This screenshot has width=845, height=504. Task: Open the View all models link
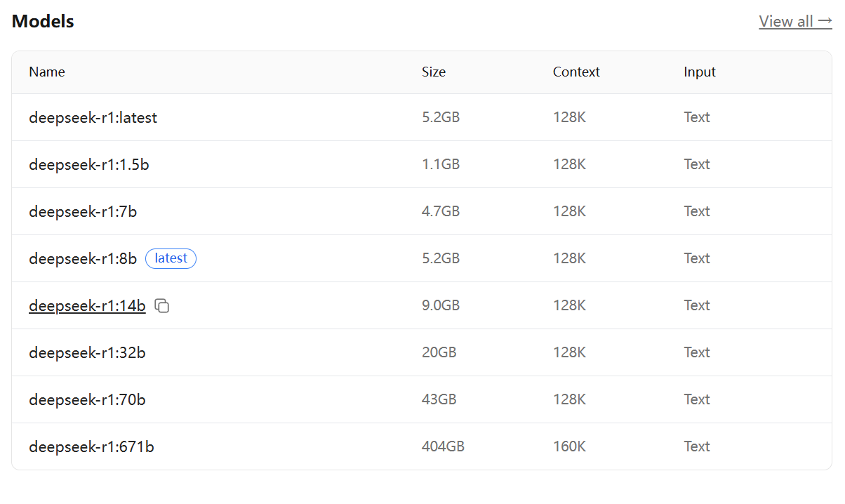pyautogui.click(x=795, y=22)
